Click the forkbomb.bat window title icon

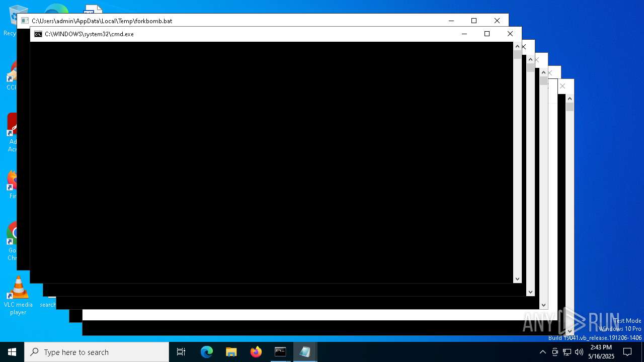tap(25, 21)
